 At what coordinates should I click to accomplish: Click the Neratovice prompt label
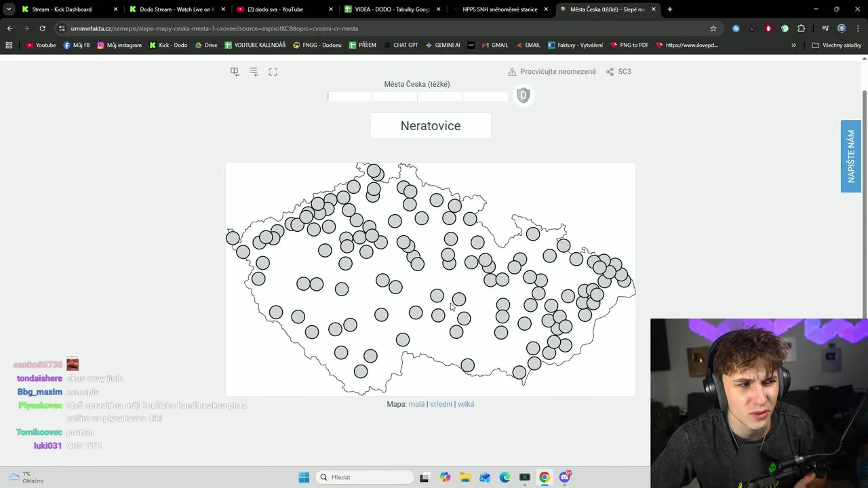point(431,126)
